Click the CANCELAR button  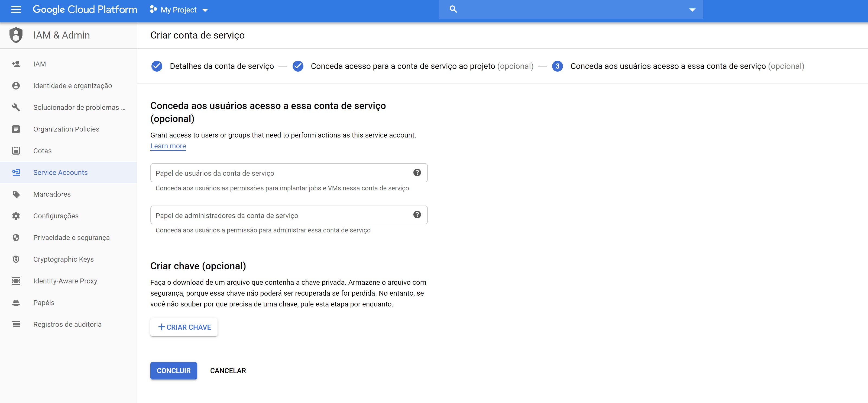pos(228,371)
